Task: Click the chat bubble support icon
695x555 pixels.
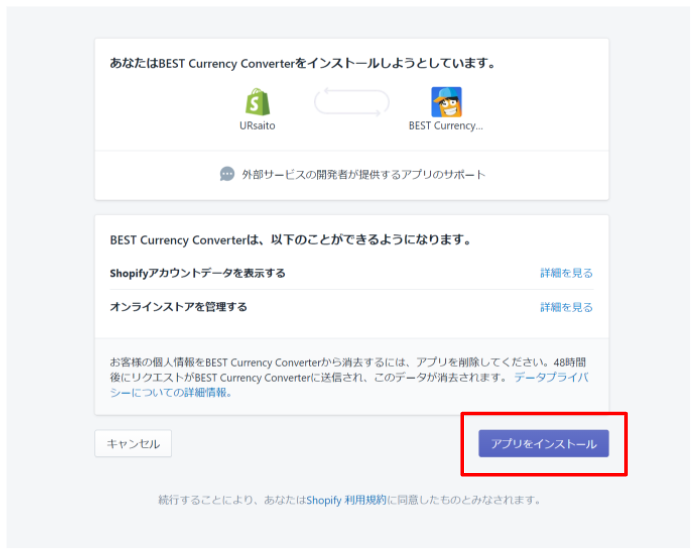Action: [x=227, y=174]
